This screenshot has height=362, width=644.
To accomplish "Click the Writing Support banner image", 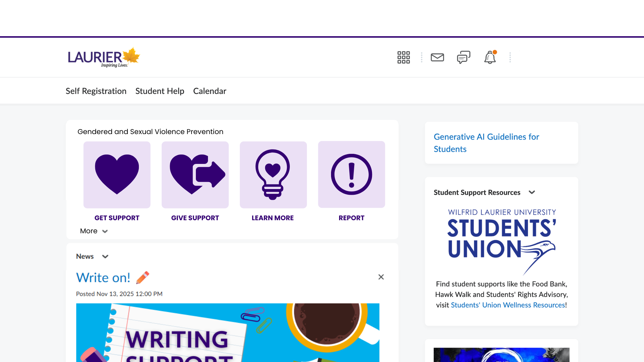I will 227,333.
